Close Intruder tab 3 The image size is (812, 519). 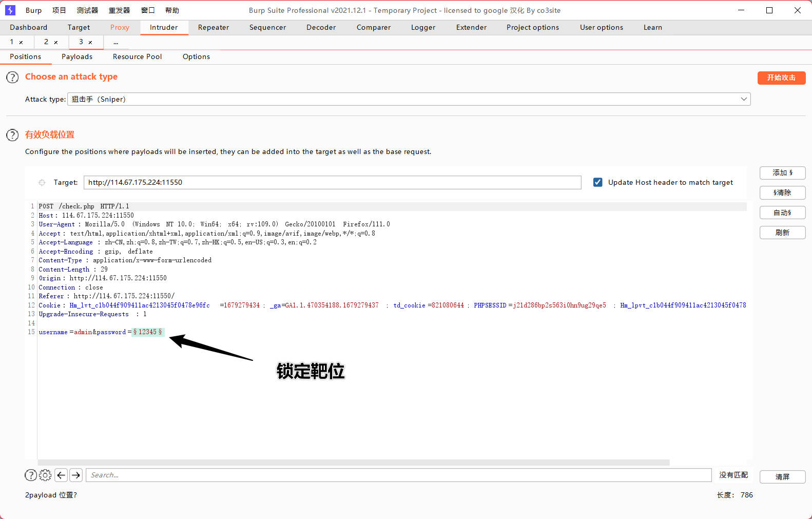point(90,43)
